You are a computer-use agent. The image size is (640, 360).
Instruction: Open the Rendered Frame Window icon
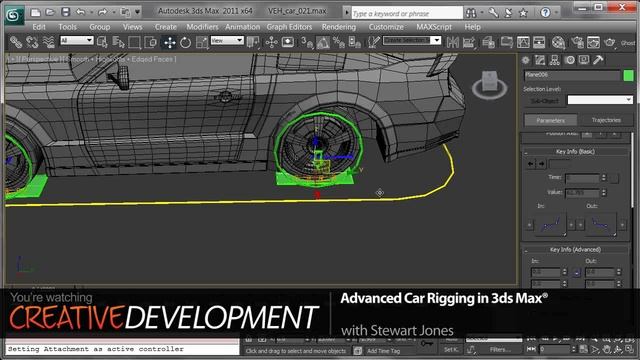(593, 42)
